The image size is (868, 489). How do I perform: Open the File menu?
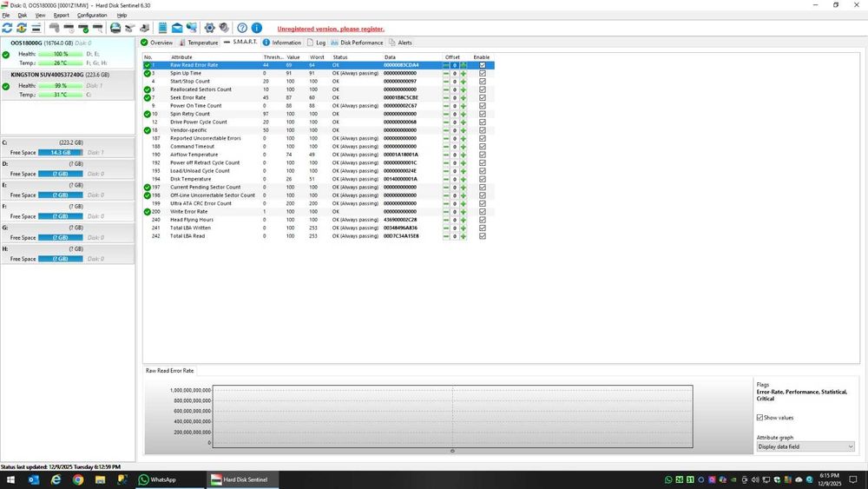point(5,15)
